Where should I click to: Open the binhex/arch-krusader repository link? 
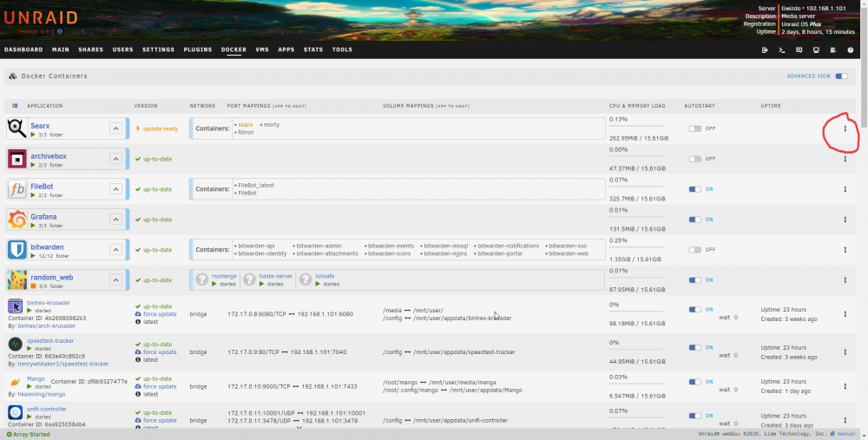click(x=47, y=326)
